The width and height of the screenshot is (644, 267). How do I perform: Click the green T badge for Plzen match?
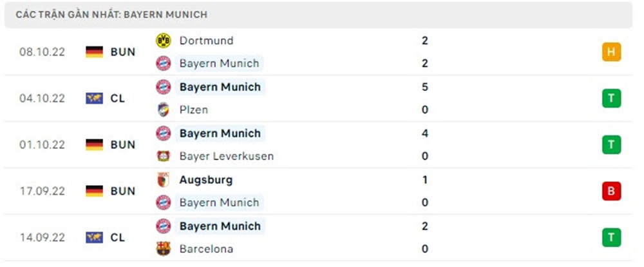pos(611,99)
